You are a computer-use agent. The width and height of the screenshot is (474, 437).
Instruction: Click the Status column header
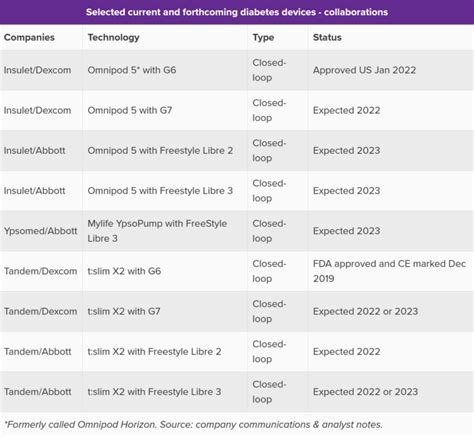coord(327,37)
